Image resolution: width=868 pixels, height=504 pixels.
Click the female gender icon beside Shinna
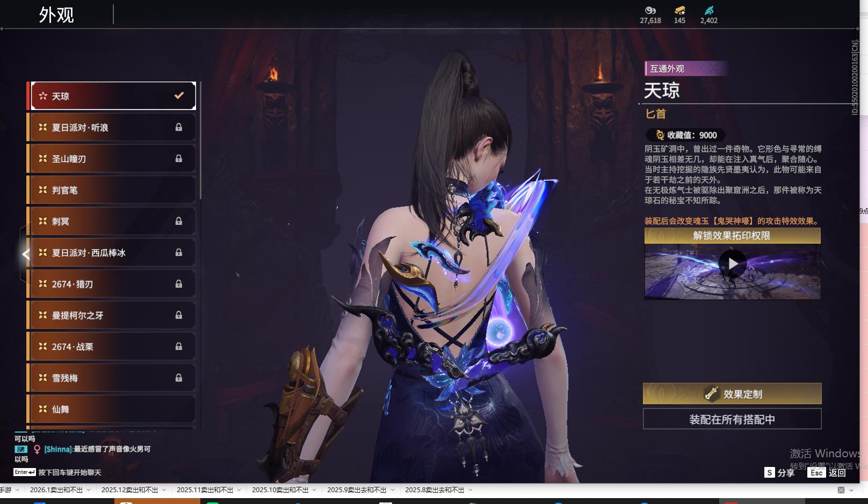tap(37, 449)
